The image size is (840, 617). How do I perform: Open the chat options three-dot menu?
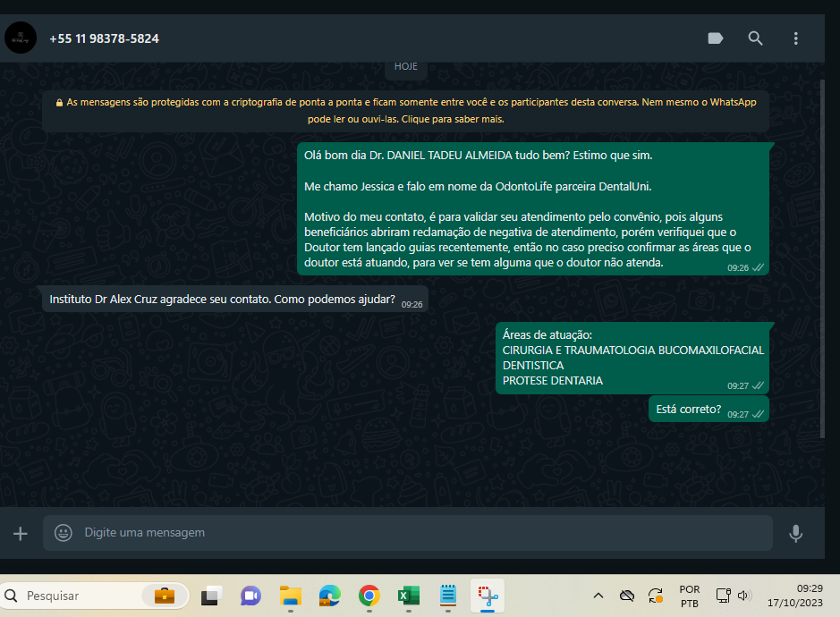pyautogui.click(x=795, y=38)
